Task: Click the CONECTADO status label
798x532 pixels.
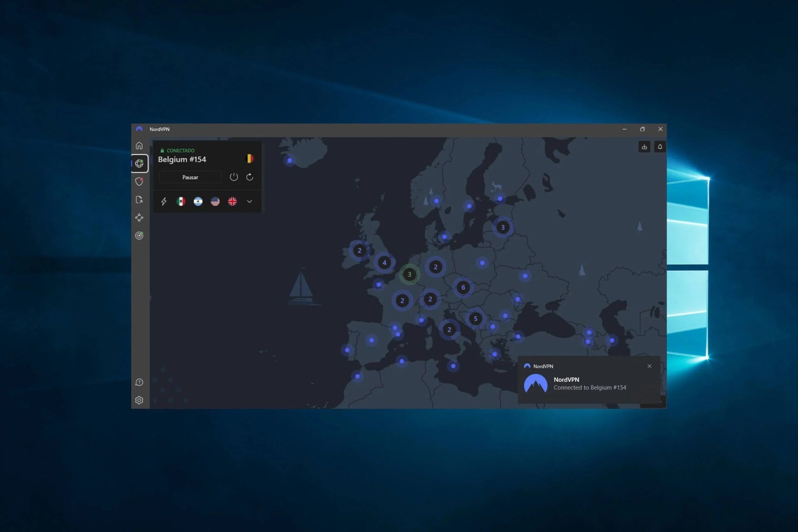Action: point(180,150)
